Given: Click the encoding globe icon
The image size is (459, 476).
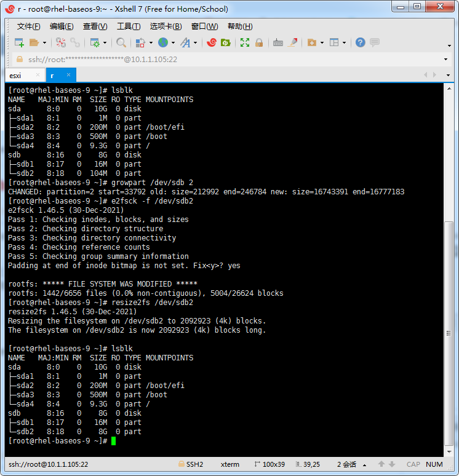Looking at the screenshot, I should click(x=163, y=42).
